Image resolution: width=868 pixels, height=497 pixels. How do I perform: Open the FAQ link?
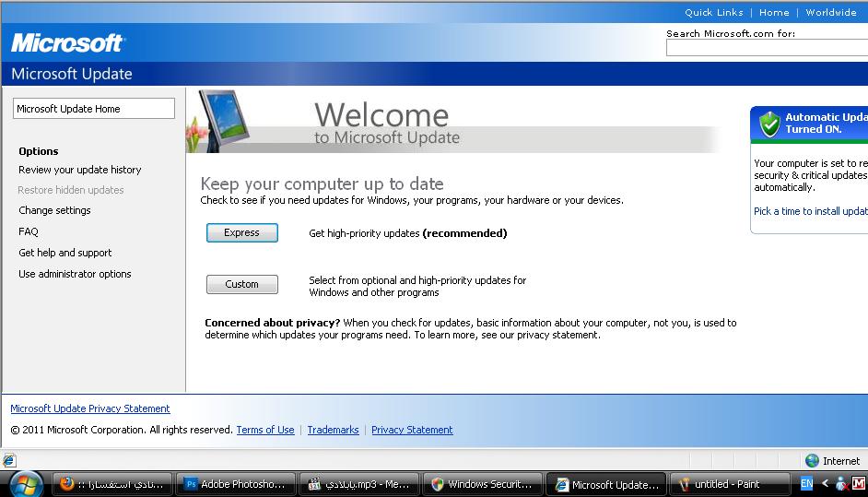[29, 231]
